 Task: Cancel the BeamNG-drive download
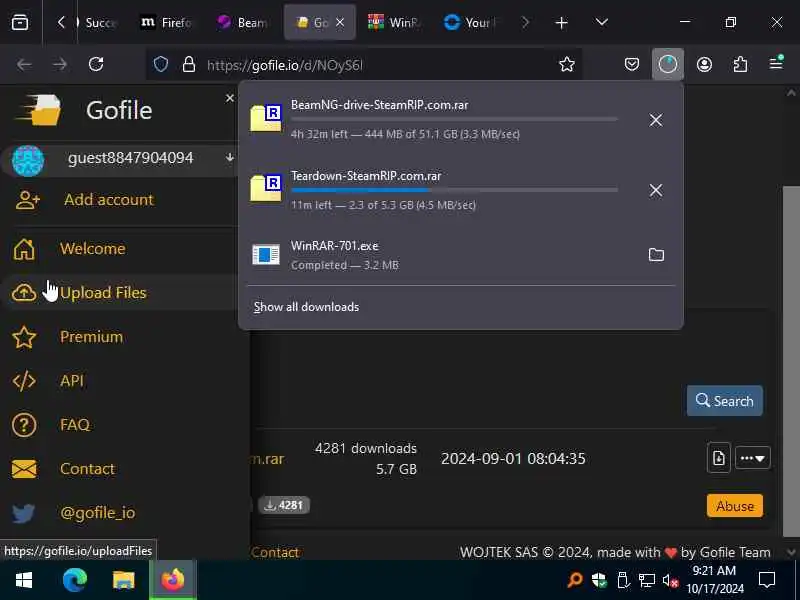point(656,120)
